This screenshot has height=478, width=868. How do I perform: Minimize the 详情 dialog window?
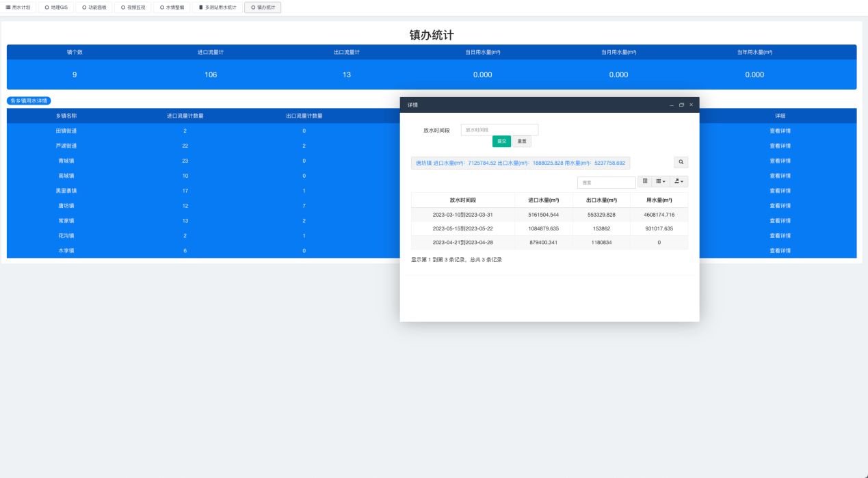point(672,105)
